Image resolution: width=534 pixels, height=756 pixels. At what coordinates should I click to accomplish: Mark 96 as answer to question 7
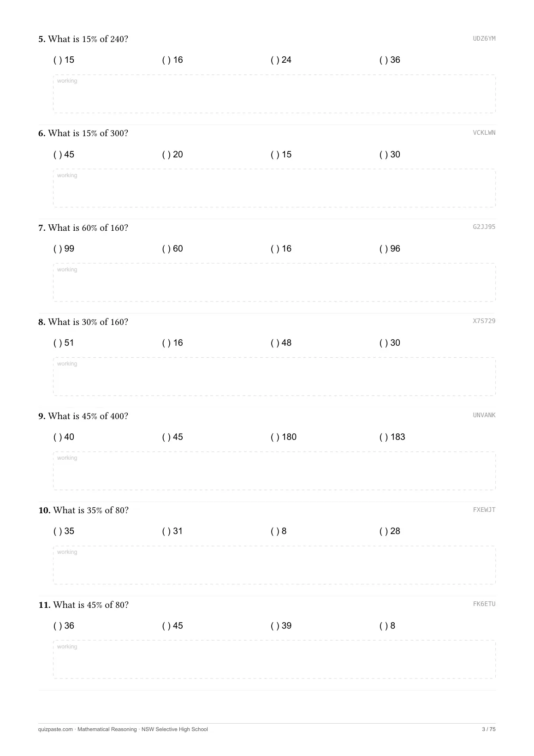(x=390, y=249)
